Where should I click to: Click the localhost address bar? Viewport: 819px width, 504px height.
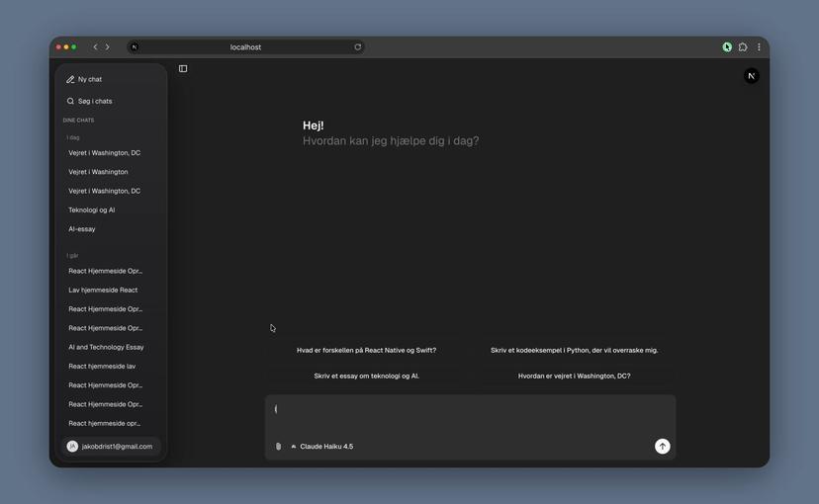pos(245,46)
